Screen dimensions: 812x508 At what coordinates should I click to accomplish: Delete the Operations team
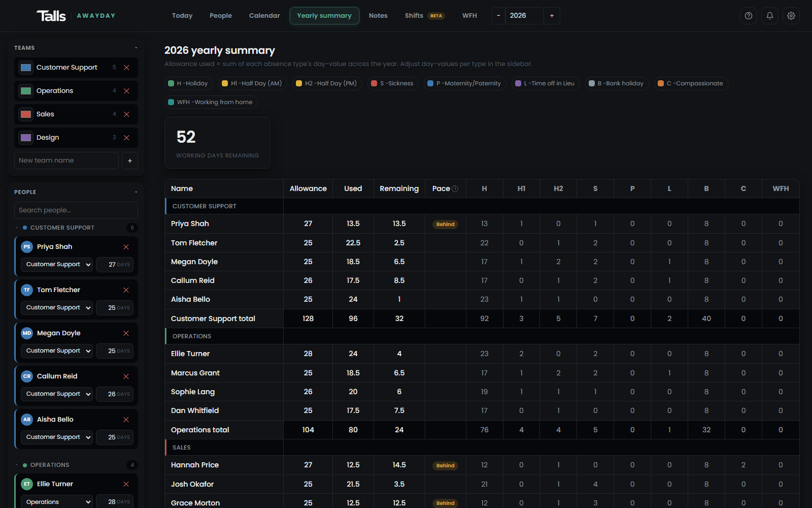coord(127,91)
